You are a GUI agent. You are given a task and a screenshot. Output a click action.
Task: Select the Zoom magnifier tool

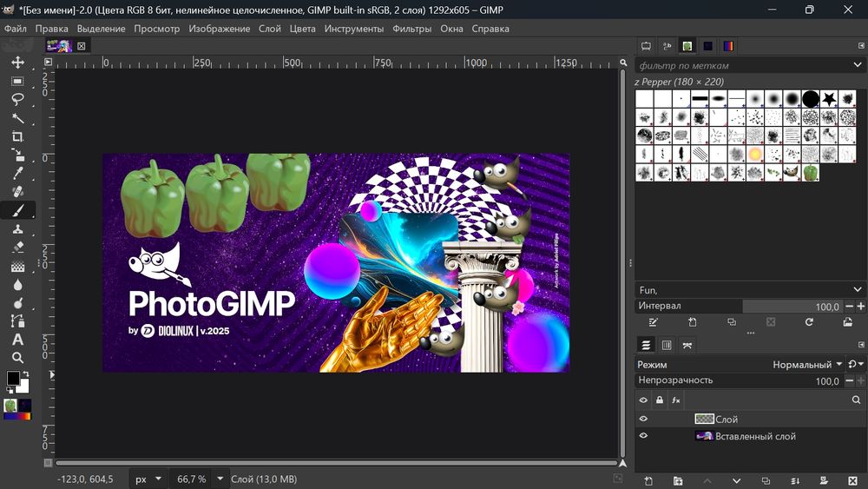pyautogui.click(x=17, y=358)
